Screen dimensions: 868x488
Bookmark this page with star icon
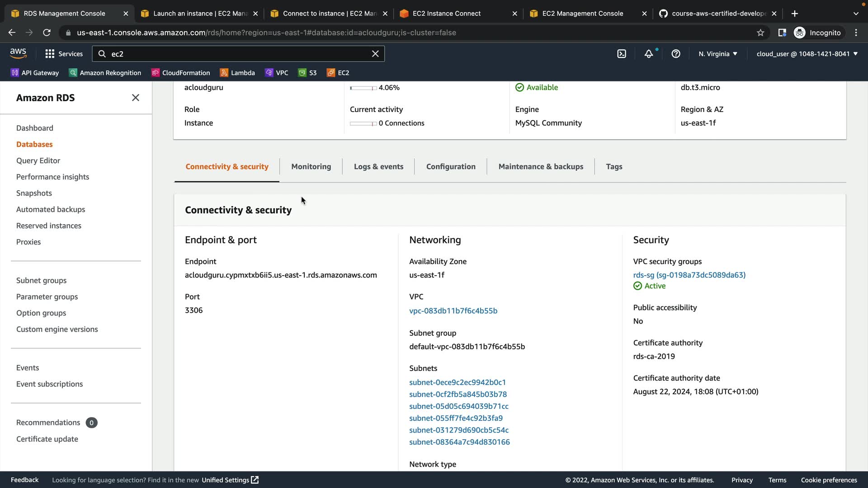[x=760, y=33]
